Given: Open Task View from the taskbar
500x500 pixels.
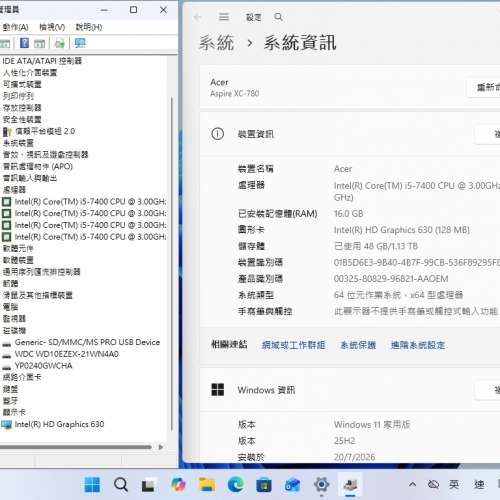Looking at the screenshot, I should click(148, 485).
